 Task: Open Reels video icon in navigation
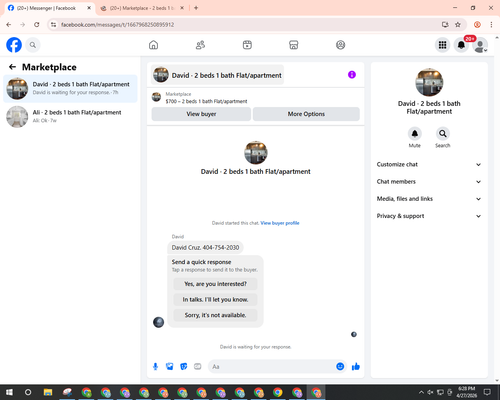coord(247,45)
